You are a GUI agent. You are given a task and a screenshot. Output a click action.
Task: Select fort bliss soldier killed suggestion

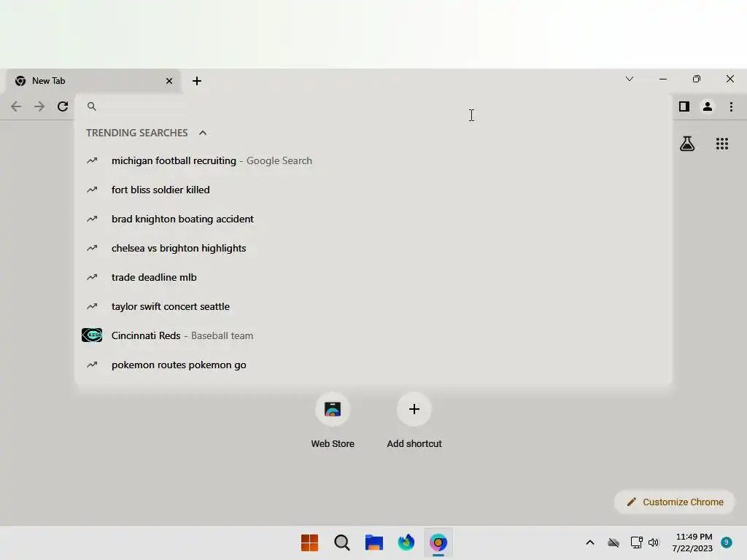click(x=373, y=190)
